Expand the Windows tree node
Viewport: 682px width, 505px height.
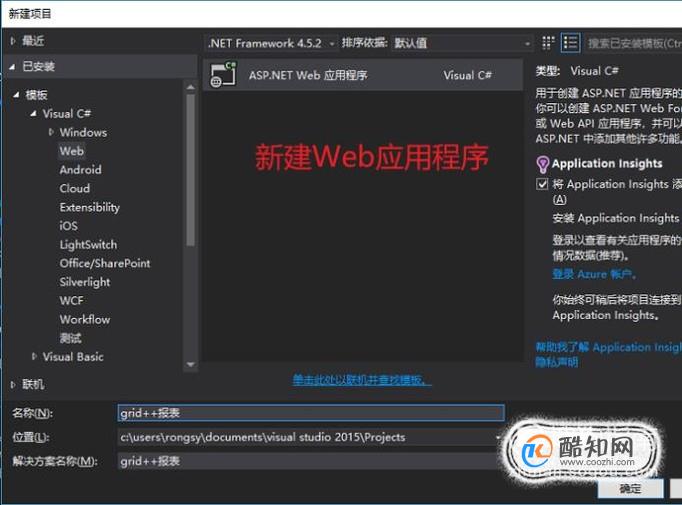point(51,132)
